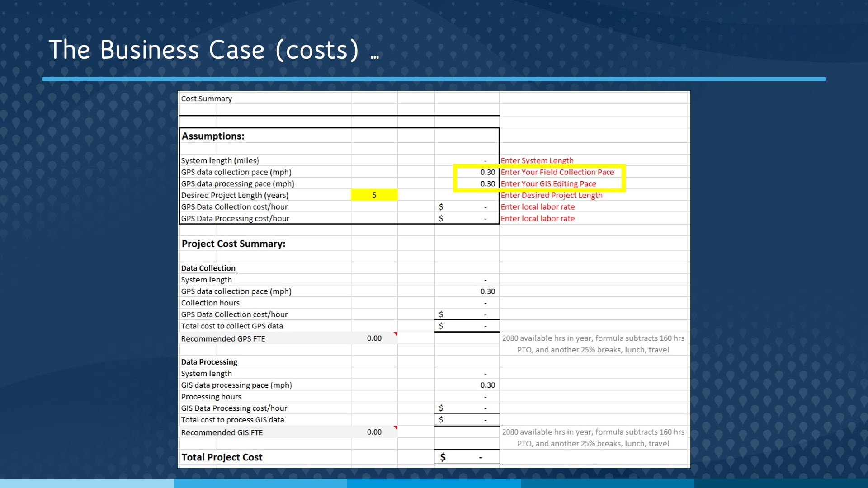
Task: Click 'GPS Data Collection cost/hour' under Data Collection
Action: click(x=234, y=314)
